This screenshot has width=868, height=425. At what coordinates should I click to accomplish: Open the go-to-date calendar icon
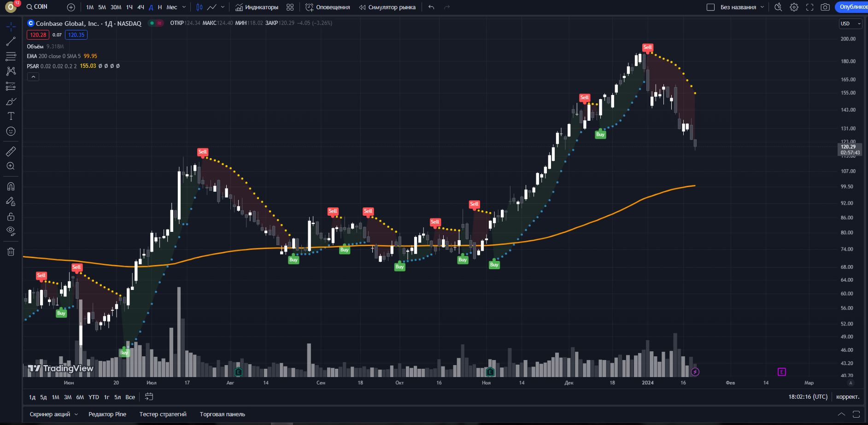149,396
